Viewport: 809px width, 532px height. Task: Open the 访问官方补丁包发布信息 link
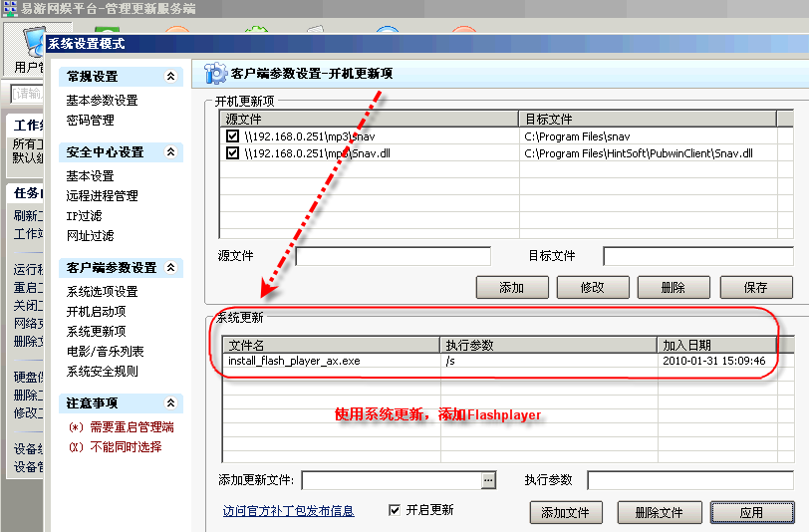tap(288, 511)
